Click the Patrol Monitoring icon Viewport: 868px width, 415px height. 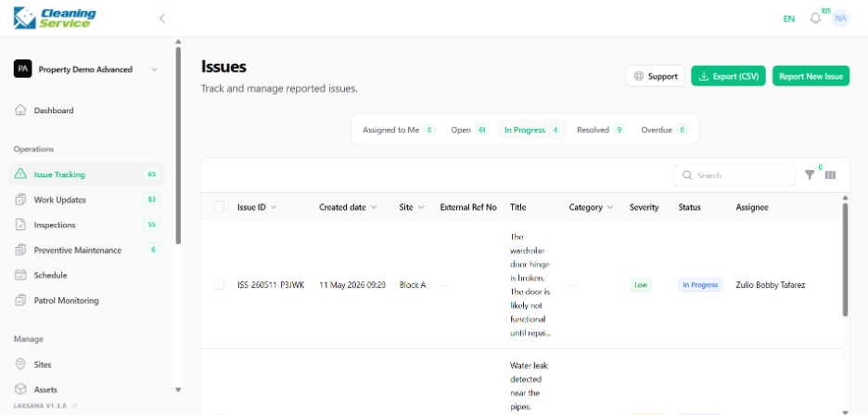click(x=20, y=300)
